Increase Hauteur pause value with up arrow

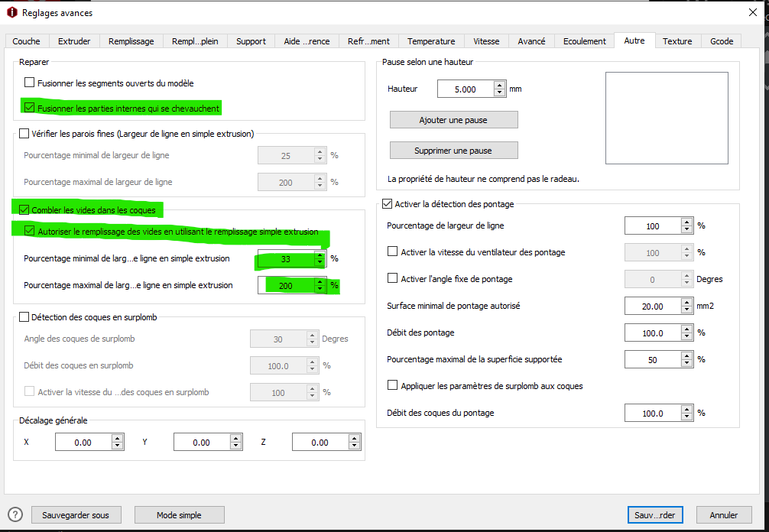pyautogui.click(x=500, y=86)
